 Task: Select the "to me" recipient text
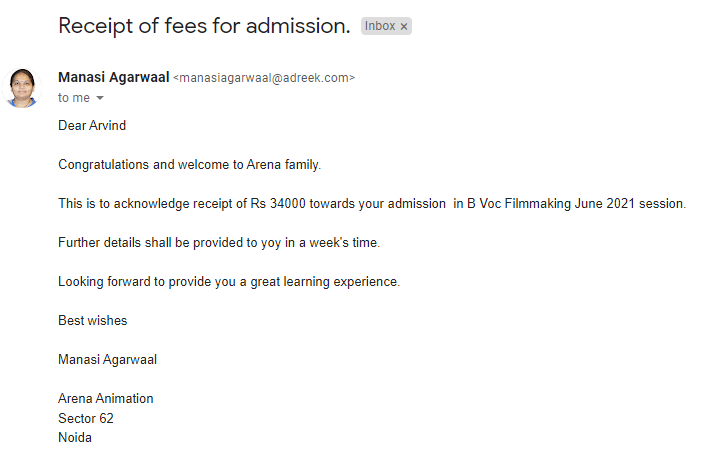point(74,98)
